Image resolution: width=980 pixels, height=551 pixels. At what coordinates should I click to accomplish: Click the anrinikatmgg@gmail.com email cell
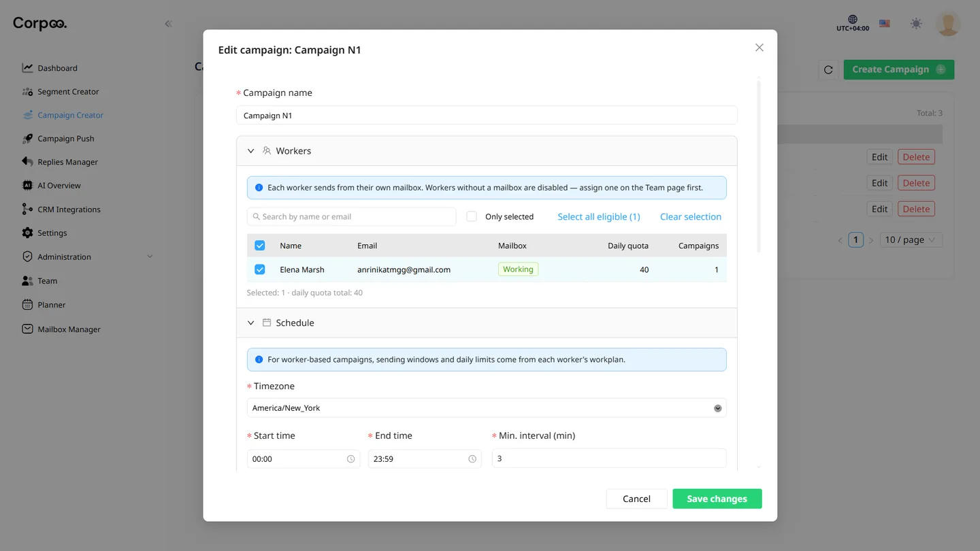tap(404, 269)
